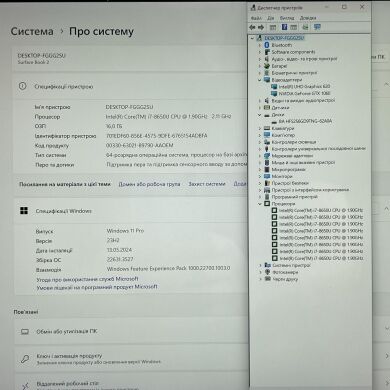
Task: Click laptop icon for Обмін або утилізація ПК
Action: pos(25,332)
